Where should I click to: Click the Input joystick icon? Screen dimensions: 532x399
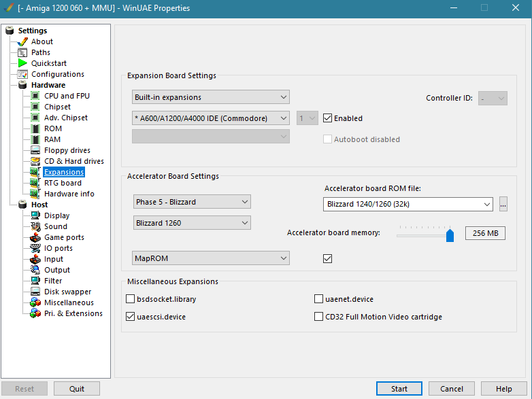(35, 259)
